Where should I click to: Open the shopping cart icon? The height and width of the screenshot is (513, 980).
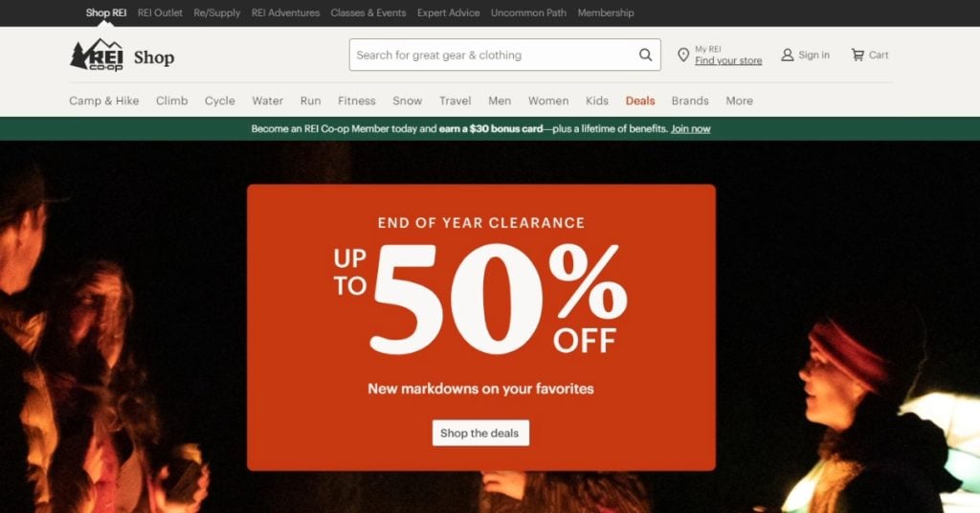point(857,55)
